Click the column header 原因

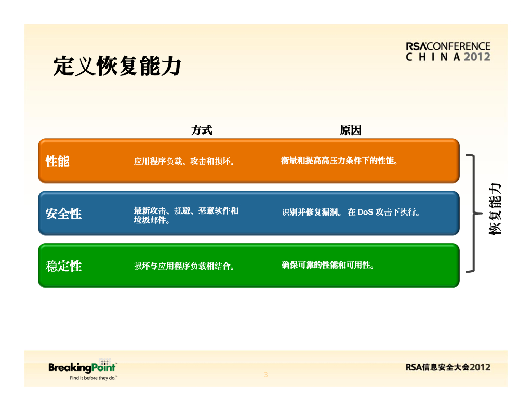point(351,130)
